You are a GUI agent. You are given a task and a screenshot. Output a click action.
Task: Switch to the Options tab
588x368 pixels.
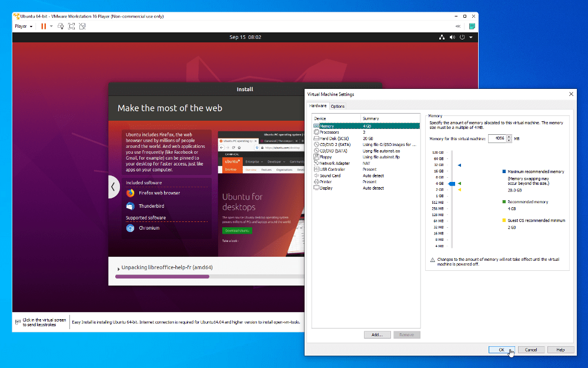[x=338, y=105]
